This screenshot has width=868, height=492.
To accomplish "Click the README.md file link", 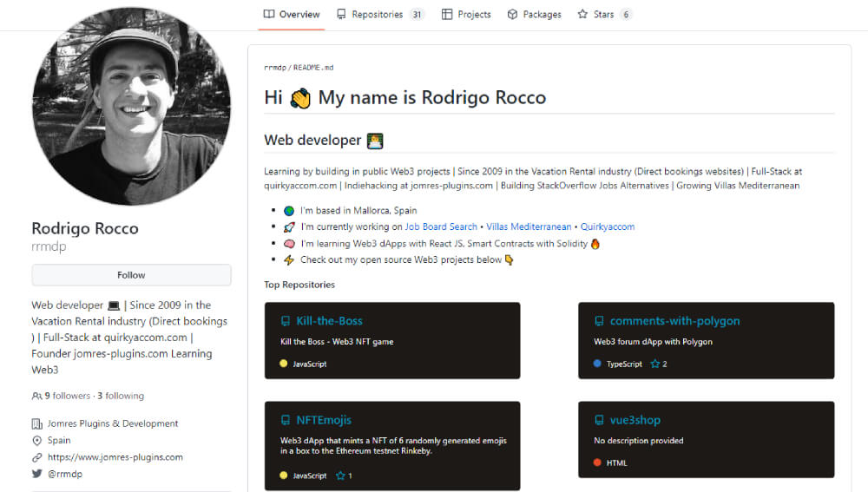I will click(x=313, y=68).
